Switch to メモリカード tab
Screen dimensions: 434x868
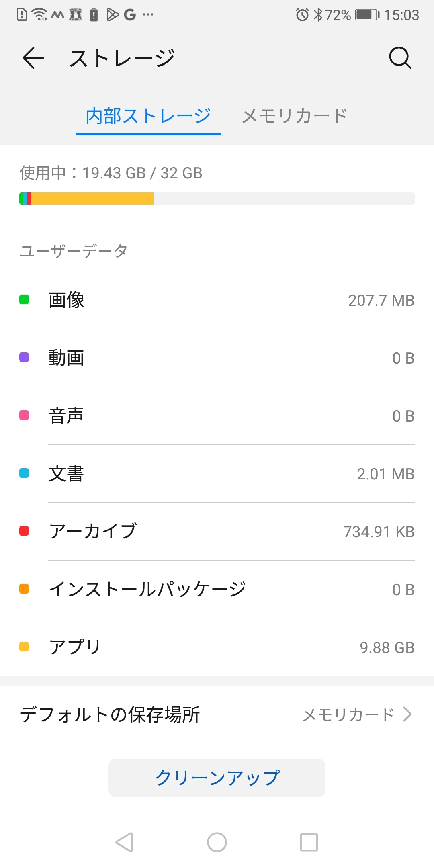tap(295, 116)
